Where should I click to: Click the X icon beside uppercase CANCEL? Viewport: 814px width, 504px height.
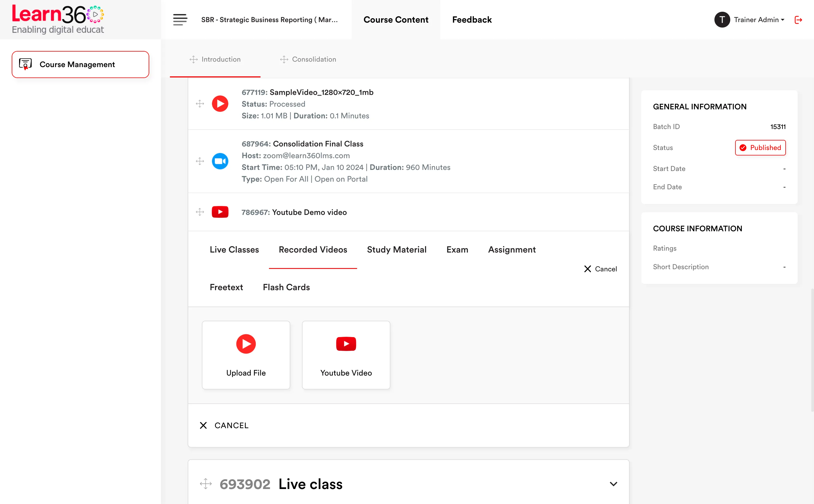[203, 425]
